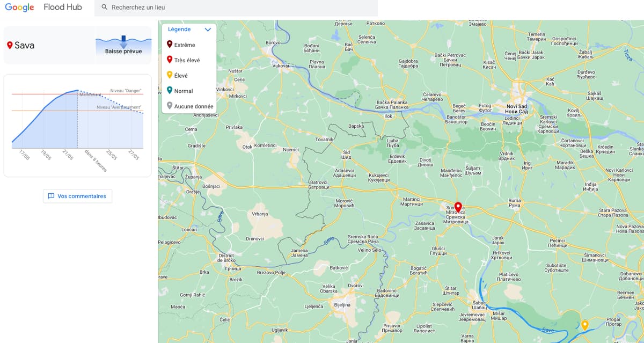644x343 pixels.
Task: Click the red gauge marker near Sremska Mitrovica
Action: 458,207
